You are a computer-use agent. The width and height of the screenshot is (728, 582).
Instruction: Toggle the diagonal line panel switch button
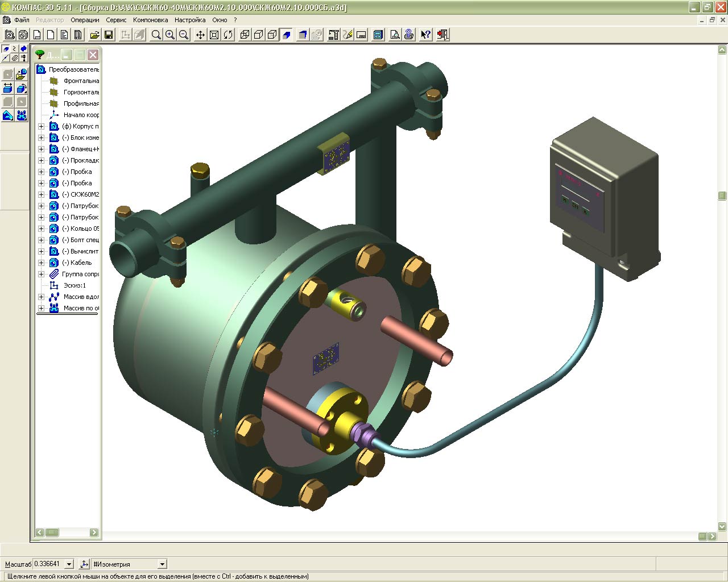click(x=6, y=58)
